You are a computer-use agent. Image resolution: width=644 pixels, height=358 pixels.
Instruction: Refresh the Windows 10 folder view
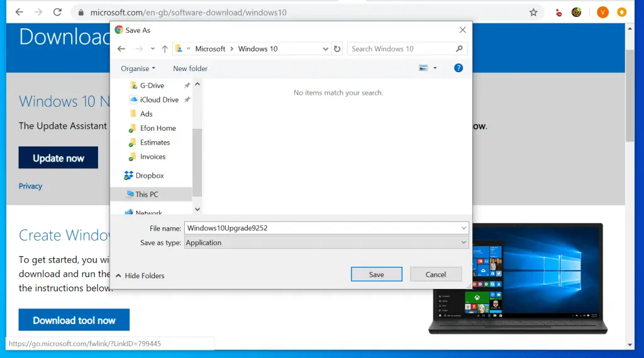337,49
